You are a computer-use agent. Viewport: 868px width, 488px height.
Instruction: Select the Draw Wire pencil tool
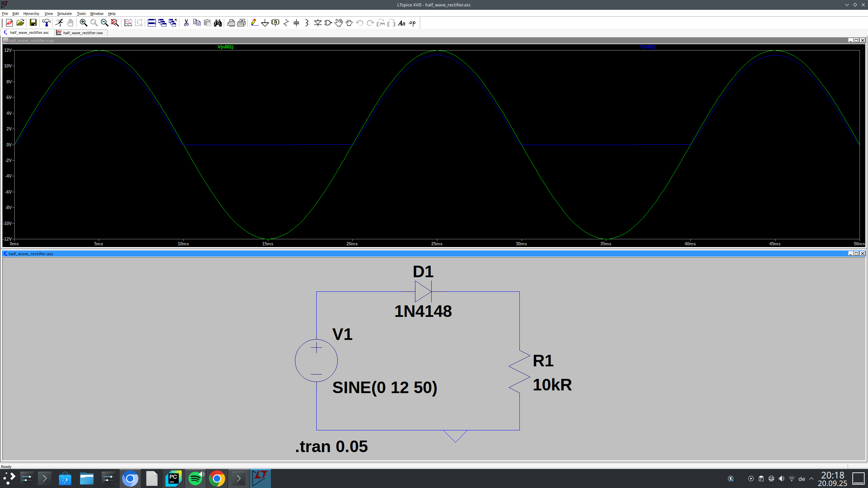[x=255, y=23]
